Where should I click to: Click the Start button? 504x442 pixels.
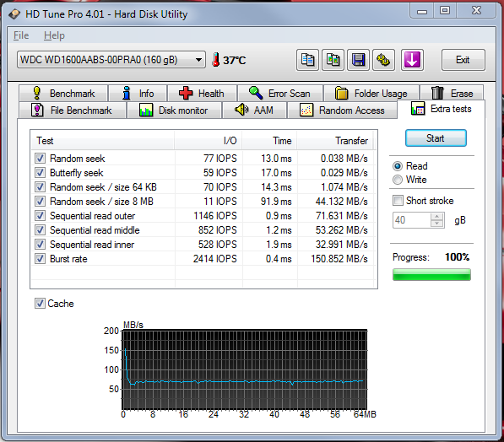[x=436, y=138]
